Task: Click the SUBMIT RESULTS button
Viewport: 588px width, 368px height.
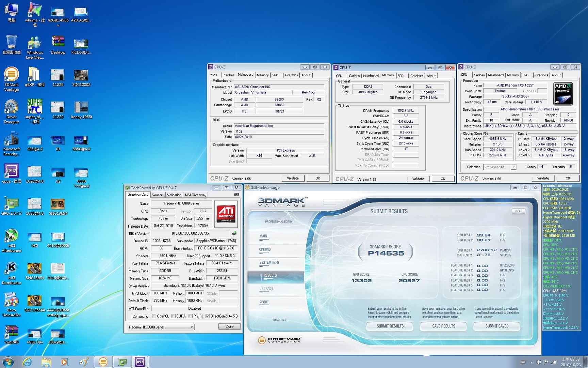Action: click(390, 326)
